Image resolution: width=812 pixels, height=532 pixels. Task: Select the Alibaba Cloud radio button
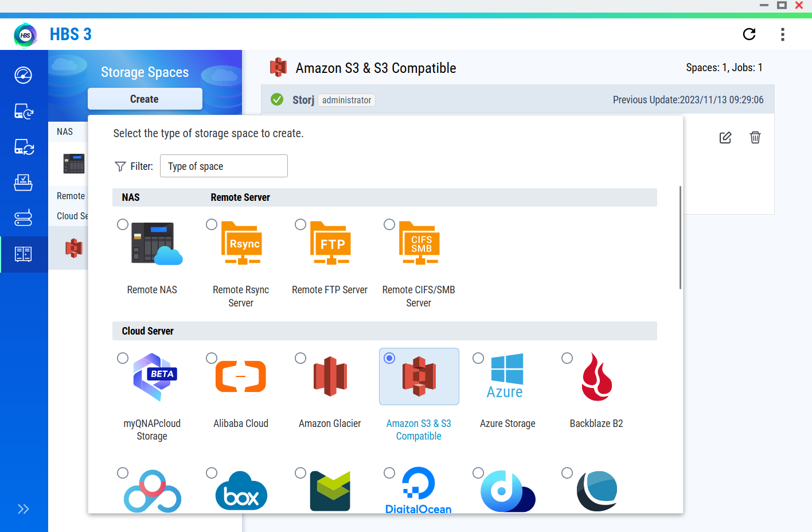(x=212, y=358)
